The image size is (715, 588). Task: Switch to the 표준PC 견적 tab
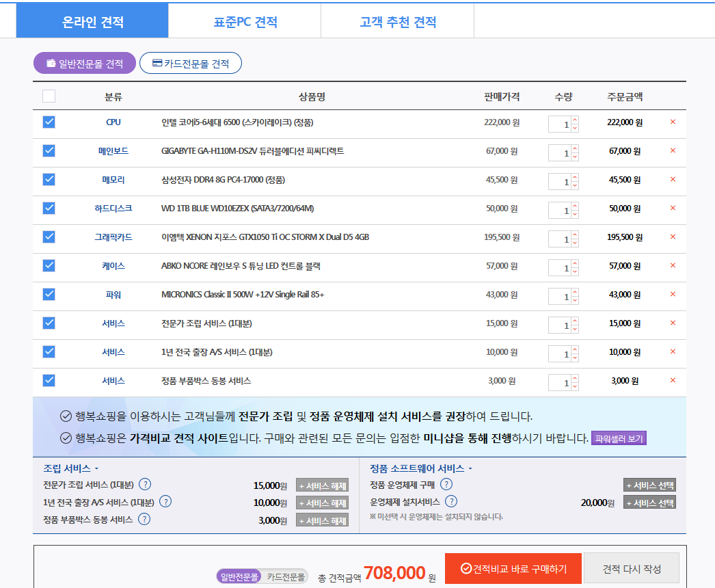[245, 22]
